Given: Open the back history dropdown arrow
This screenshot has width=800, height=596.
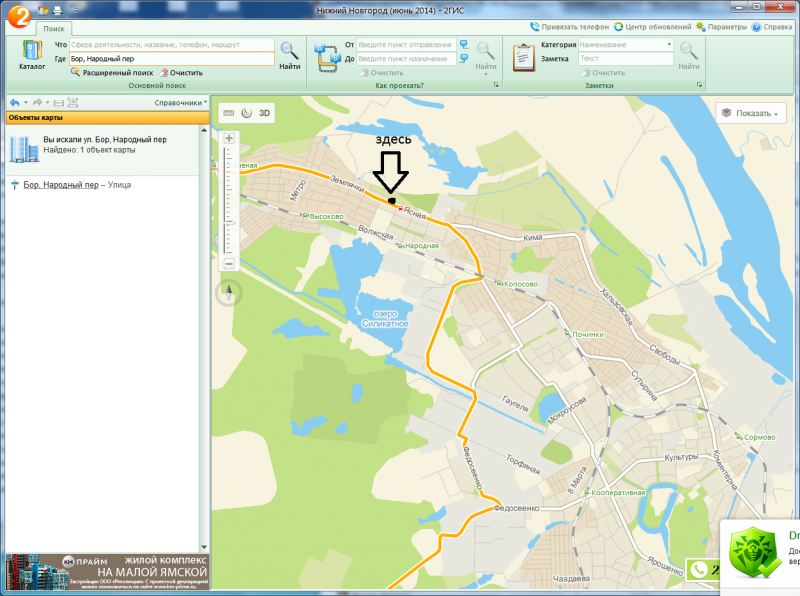Looking at the screenshot, I should coord(26,103).
